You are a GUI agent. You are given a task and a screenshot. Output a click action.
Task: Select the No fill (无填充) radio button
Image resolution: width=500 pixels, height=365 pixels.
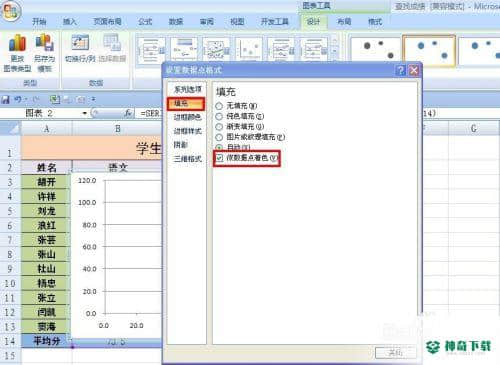coord(219,106)
